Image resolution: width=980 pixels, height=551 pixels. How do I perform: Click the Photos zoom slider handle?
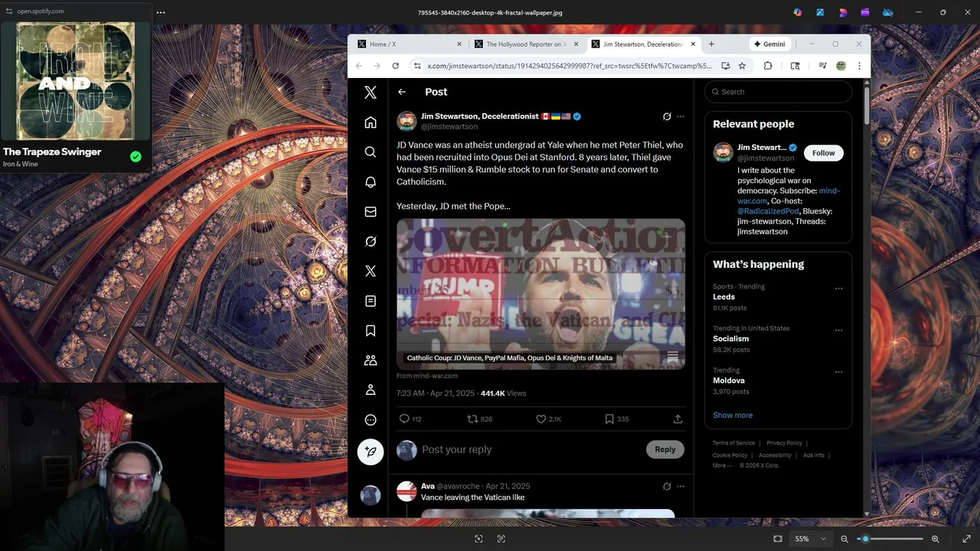coord(865,539)
